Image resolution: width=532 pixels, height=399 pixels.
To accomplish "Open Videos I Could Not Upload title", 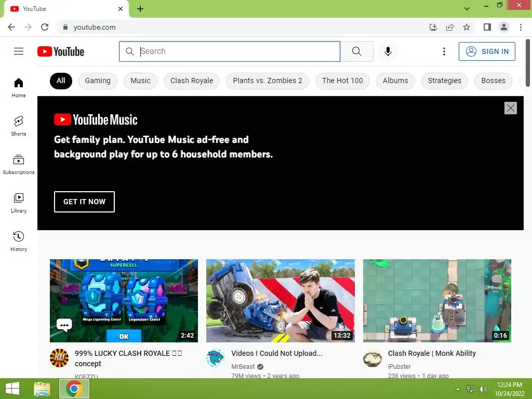I will [x=277, y=353].
